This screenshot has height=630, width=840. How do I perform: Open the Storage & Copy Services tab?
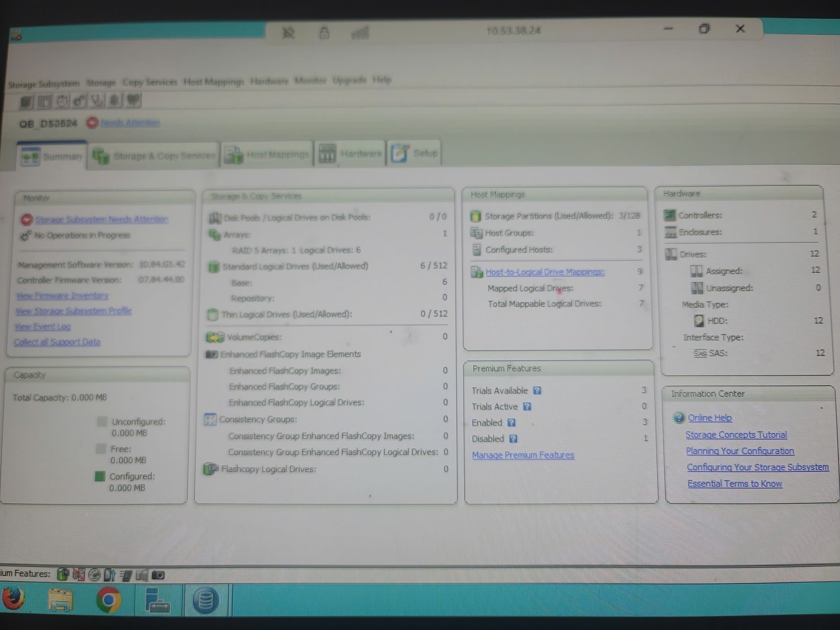pyautogui.click(x=154, y=156)
